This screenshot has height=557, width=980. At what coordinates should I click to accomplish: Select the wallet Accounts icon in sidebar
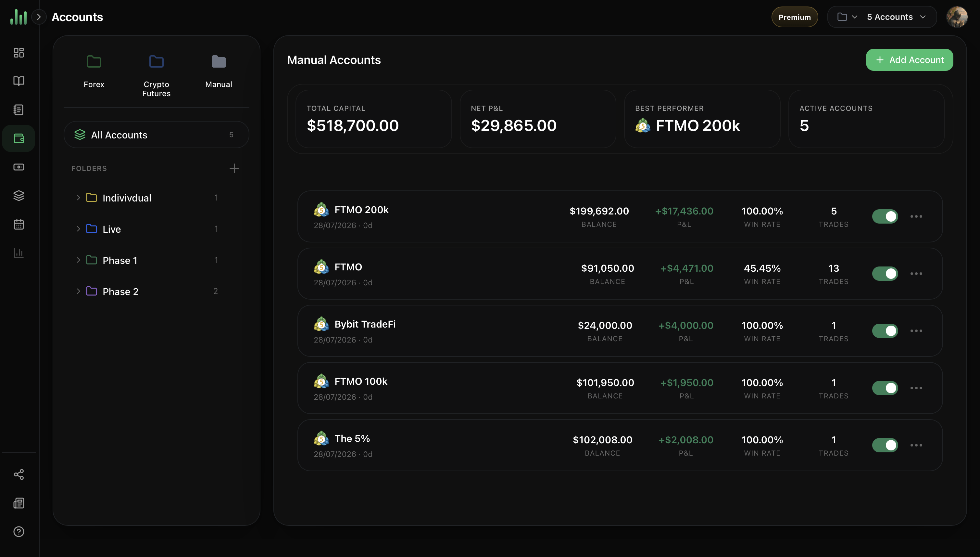pyautogui.click(x=19, y=138)
